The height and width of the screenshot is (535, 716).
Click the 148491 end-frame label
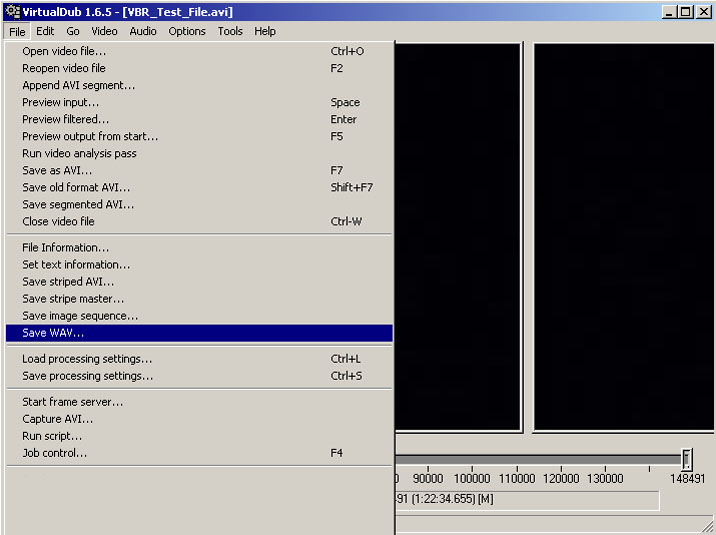[687, 478]
